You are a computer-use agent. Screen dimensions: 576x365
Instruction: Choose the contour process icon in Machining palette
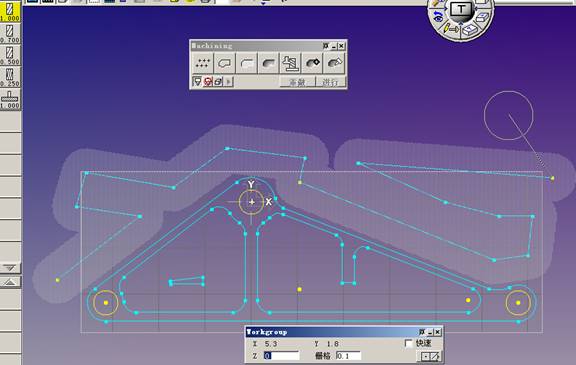(x=224, y=63)
